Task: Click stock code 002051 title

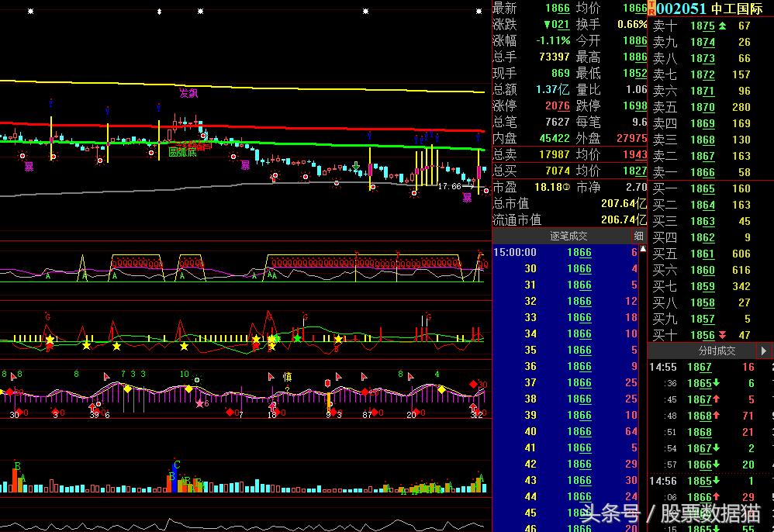Action: pos(682,9)
